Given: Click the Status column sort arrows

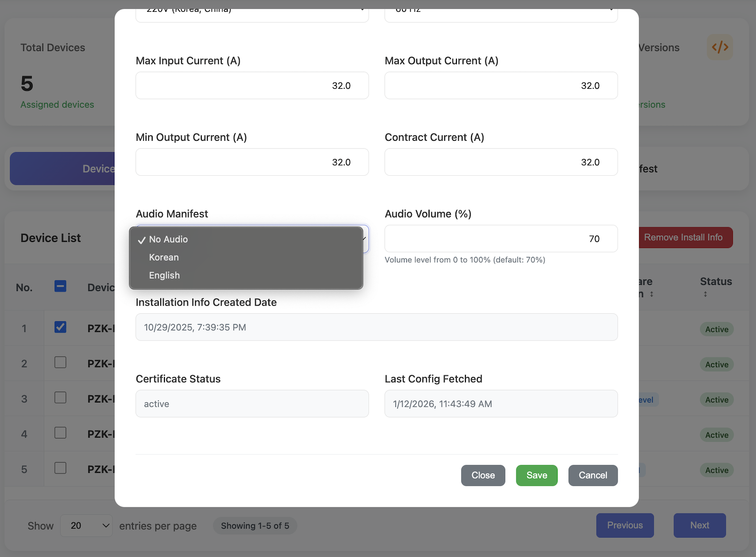Looking at the screenshot, I should (705, 294).
